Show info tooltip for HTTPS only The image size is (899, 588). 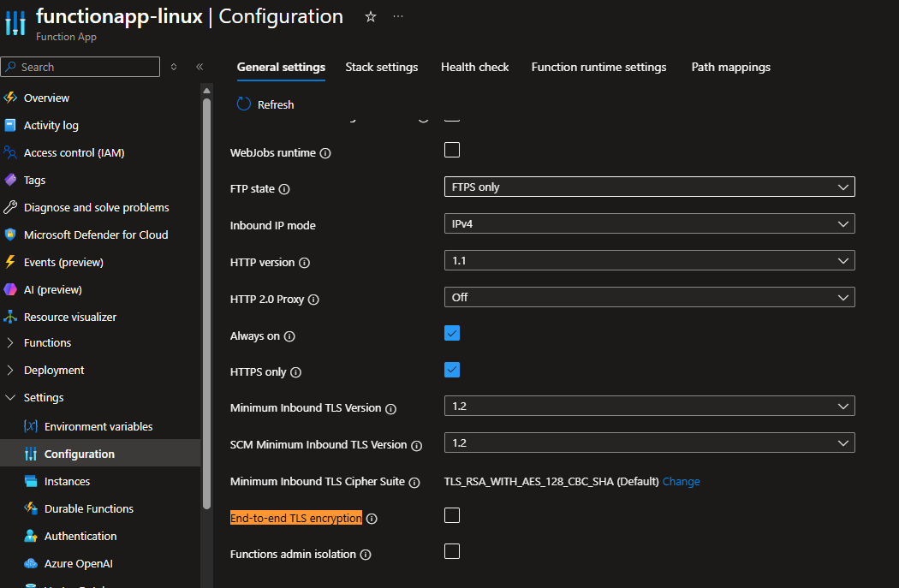(x=296, y=372)
